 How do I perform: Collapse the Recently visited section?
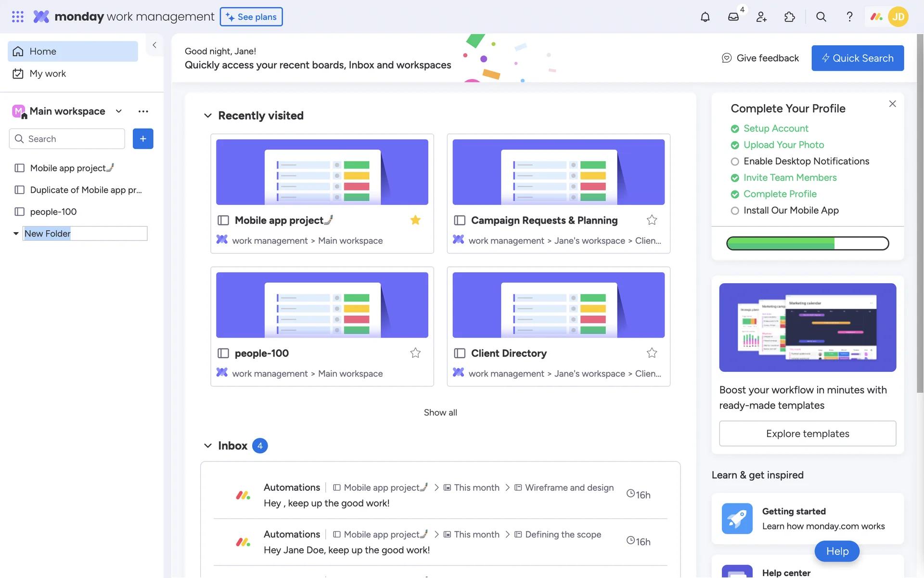[x=208, y=116]
